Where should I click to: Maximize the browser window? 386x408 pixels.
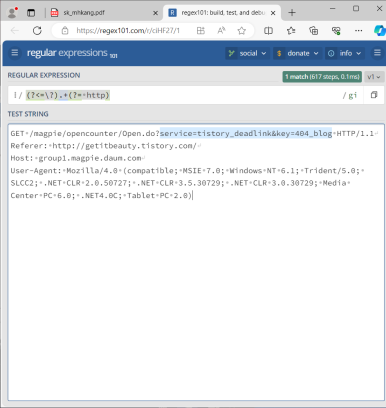356,9
